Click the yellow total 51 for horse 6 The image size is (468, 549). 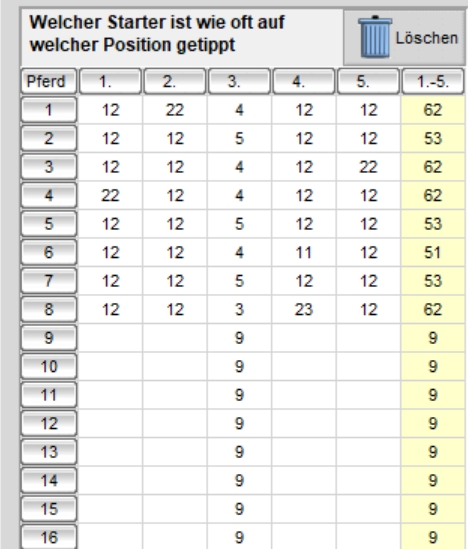pos(433,252)
